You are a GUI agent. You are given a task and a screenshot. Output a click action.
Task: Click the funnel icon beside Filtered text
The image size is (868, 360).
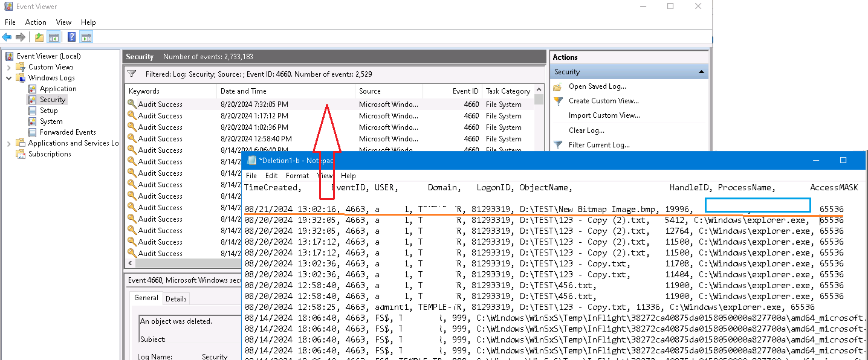pyautogui.click(x=132, y=74)
